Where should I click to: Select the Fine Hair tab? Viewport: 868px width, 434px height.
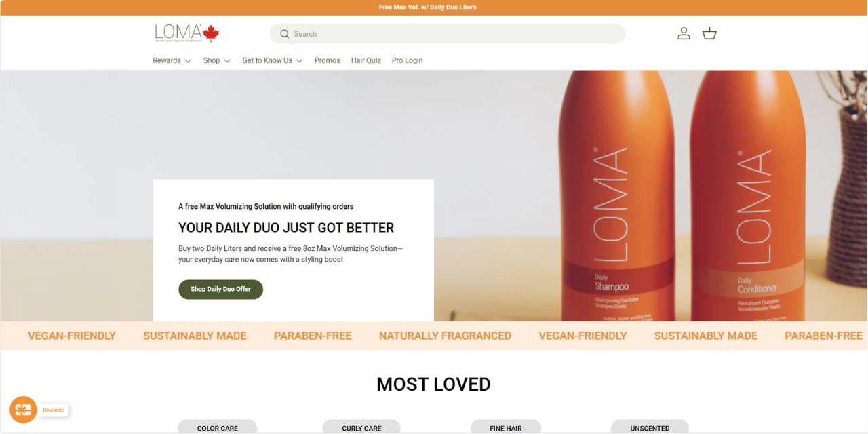click(x=506, y=427)
